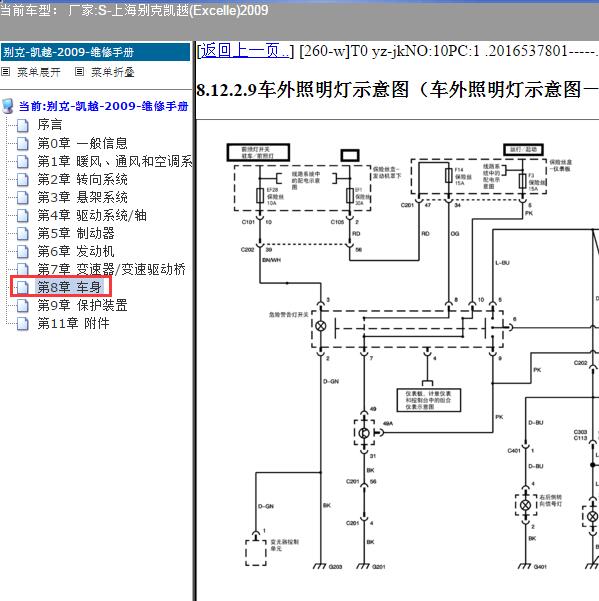Click the page icon next to 第6章

pyautogui.click(x=23, y=251)
